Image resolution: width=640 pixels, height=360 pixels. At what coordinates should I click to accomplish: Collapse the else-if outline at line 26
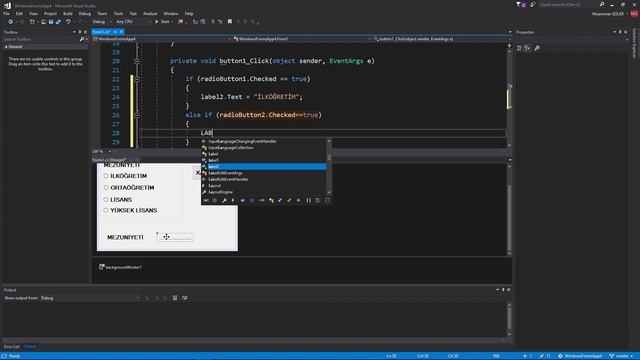click(x=137, y=115)
